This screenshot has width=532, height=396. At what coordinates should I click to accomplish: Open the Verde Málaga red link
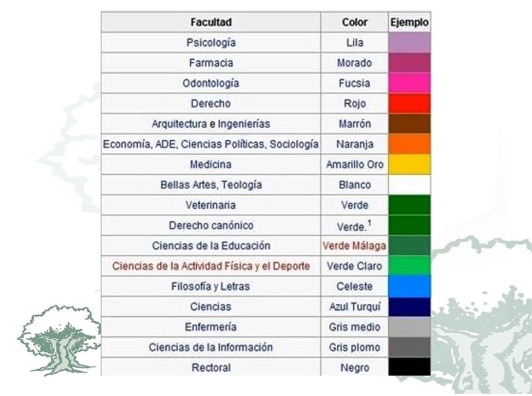pos(354,246)
